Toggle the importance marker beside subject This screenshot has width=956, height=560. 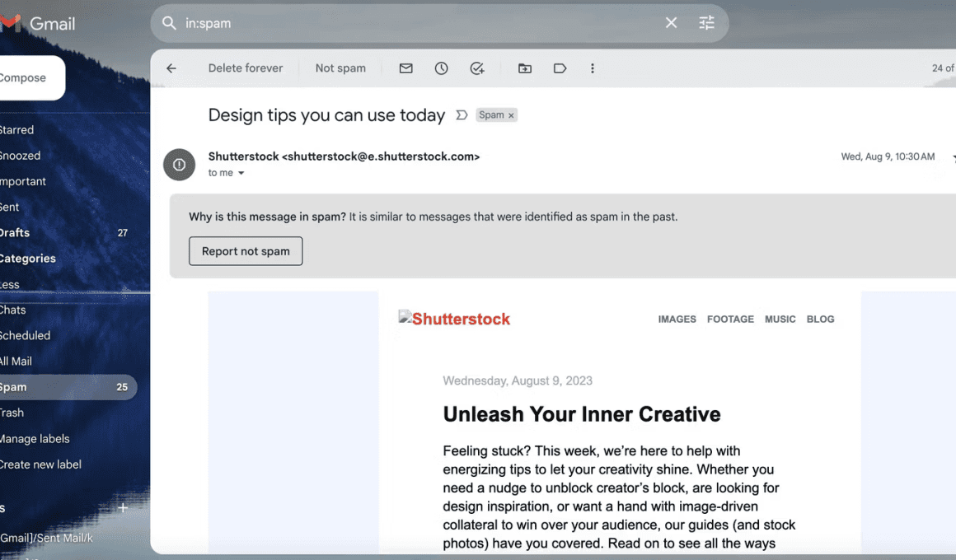coord(462,115)
